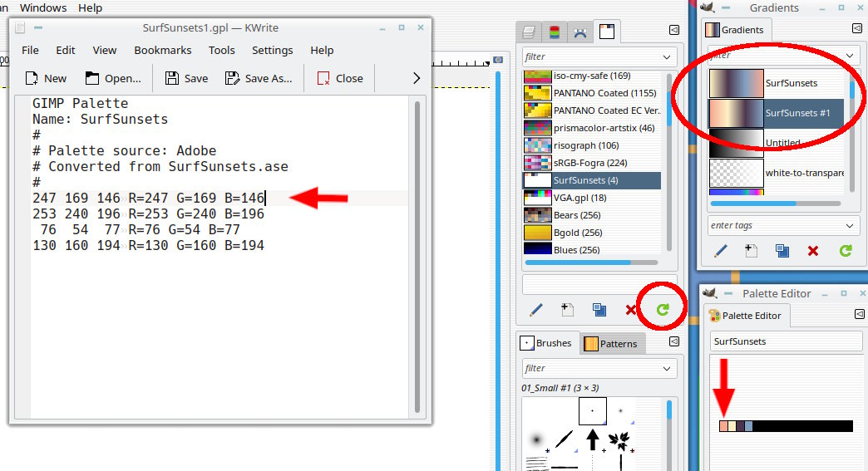Image resolution: width=868 pixels, height=471 pixels.
Task: Open KWrite Edit menu
Action: [66, 51]
